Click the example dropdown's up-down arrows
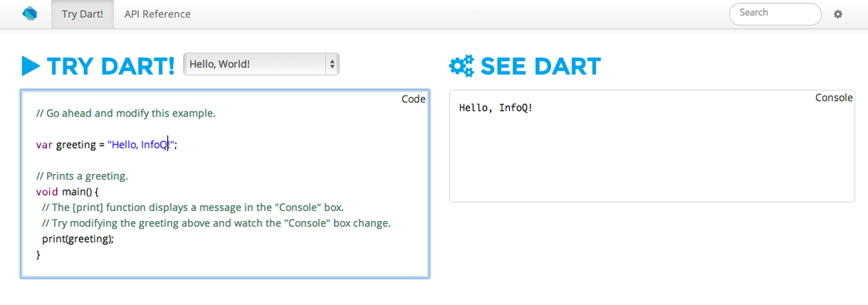The height and width of the screenshot is (305, 868). 332,64
